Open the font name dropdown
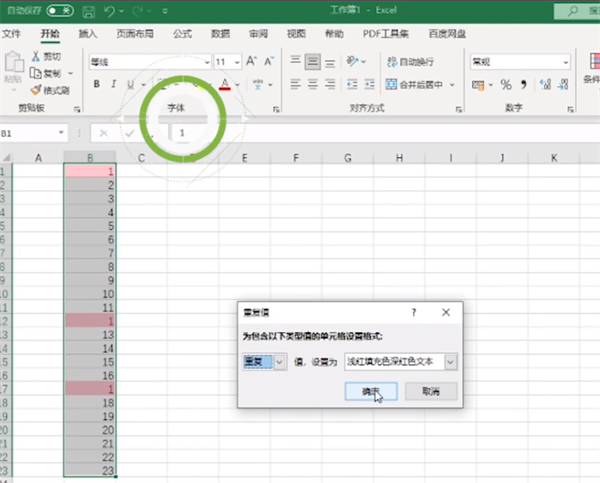 pos(207,62)
